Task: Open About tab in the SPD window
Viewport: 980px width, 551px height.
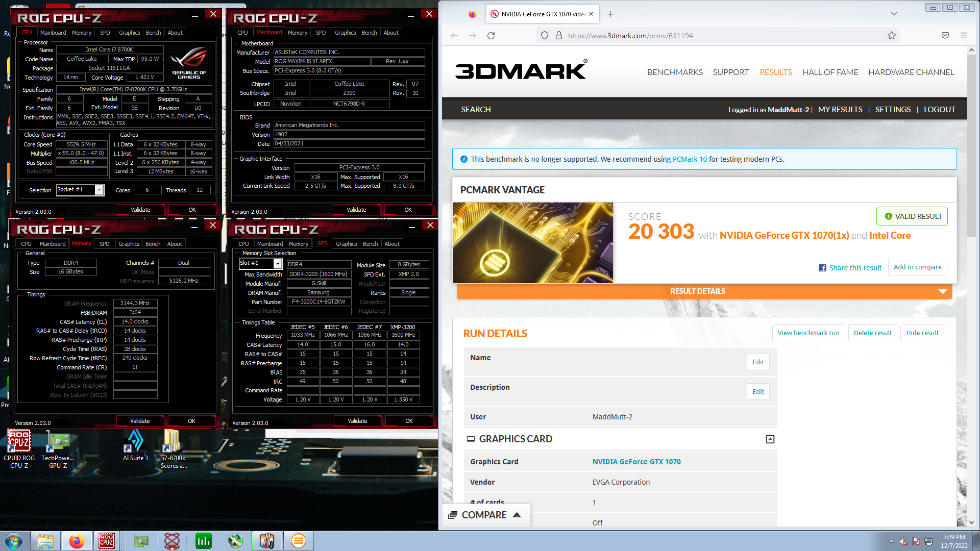Action: pyautogui.click(x=391, y=244)
